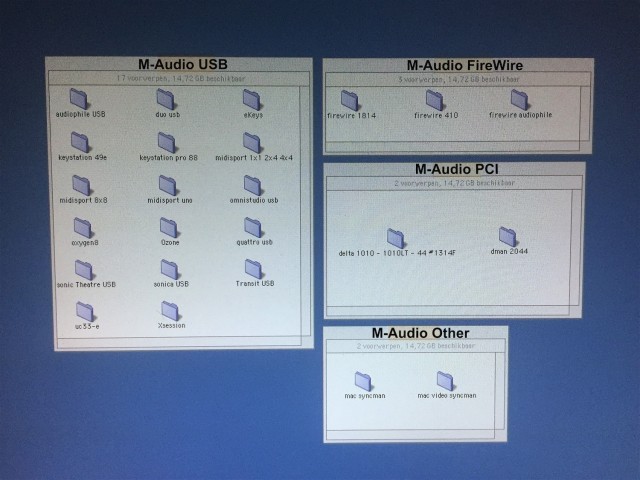
Task: Click the horizontal scrollbar in M-Audio PCI window
Action: click(448, 310)
